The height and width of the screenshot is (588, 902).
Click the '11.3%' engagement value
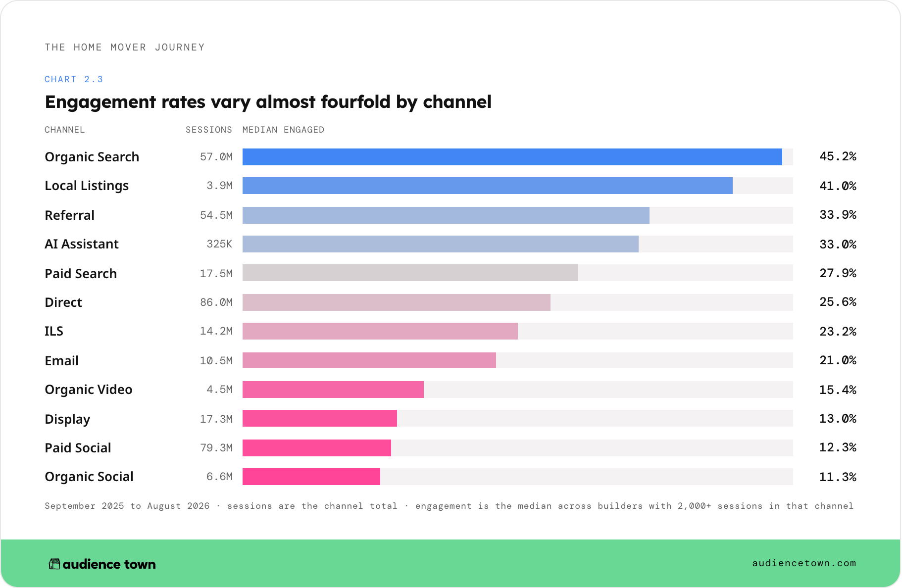coord(838,477)
